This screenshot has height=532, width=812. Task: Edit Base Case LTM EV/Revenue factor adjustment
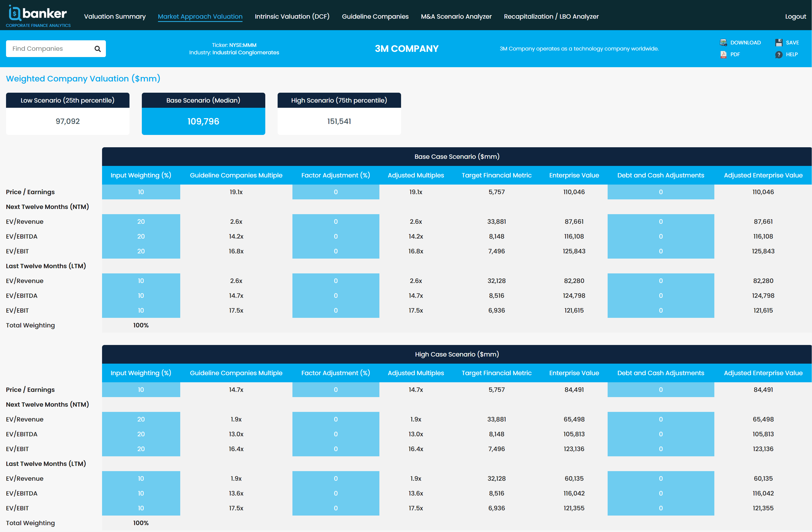tap(336, 281)
